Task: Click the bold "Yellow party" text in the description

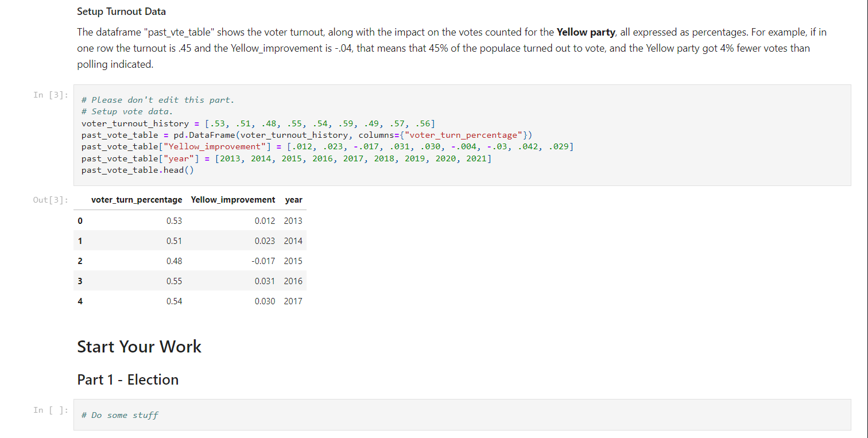Action: pyautogui.click(x=586, y=32)
